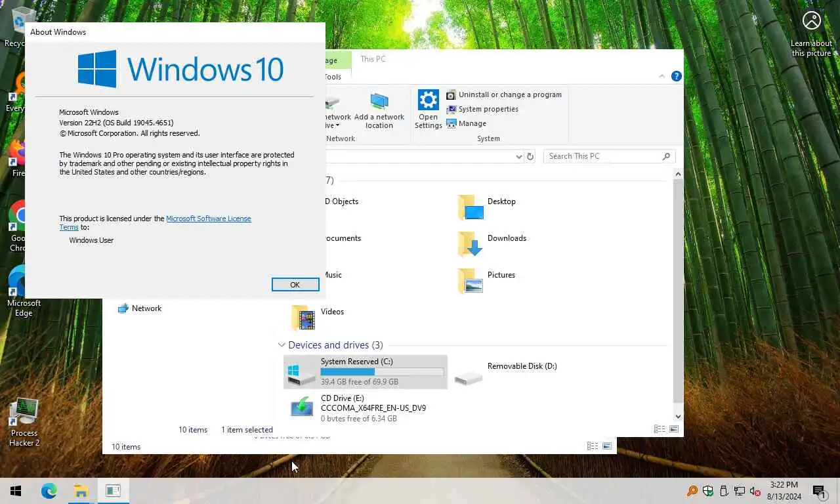Click the up arrow of the Explorer scrollbar
840x504 pixels.
click(x=678, y=174)
